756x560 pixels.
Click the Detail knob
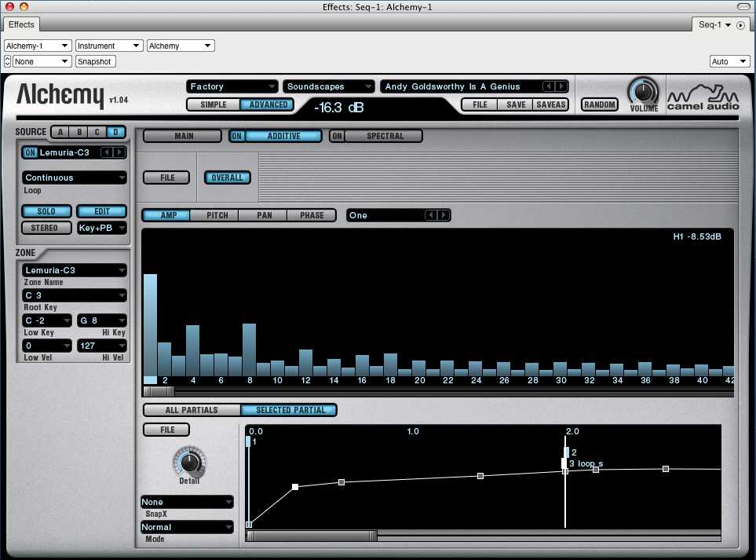(x=189, y=462)
